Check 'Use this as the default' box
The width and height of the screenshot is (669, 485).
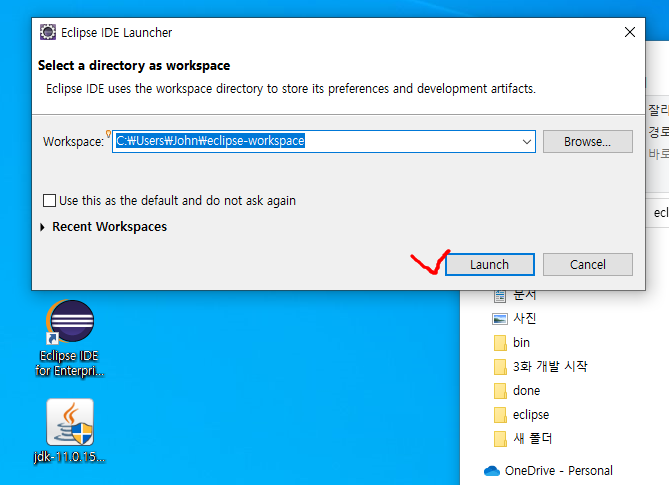click(49, 200)
